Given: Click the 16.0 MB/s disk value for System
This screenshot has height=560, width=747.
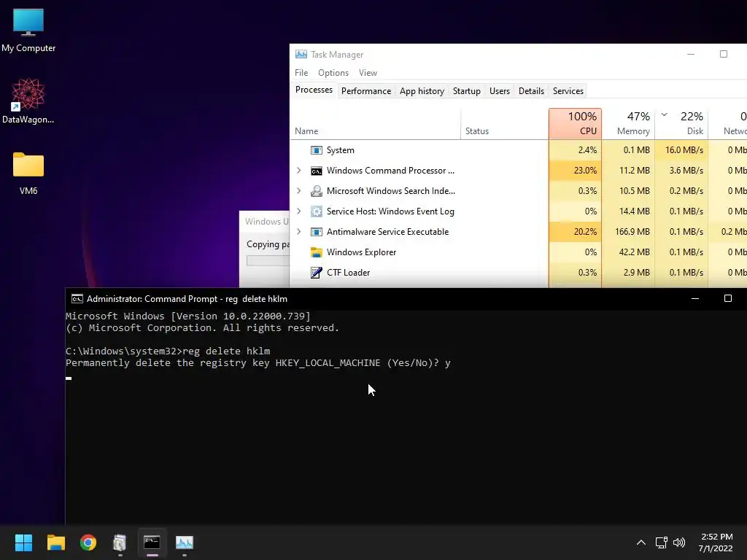Looking at the screenshot, I should click(x=684, y=150).
